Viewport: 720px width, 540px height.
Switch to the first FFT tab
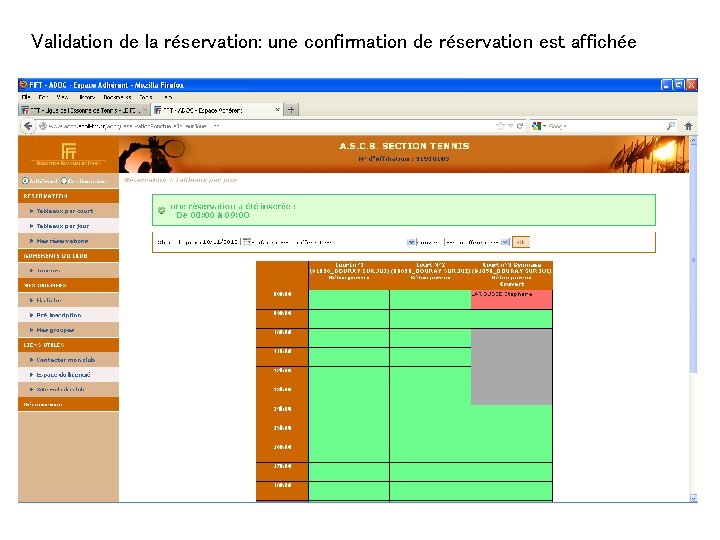84,110
